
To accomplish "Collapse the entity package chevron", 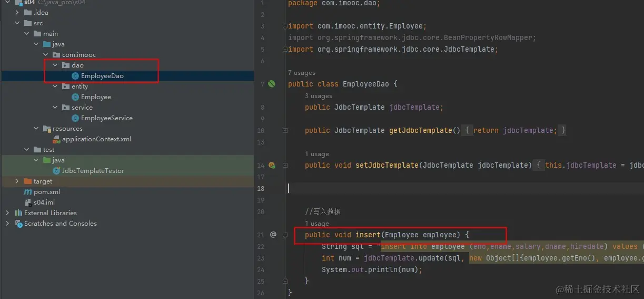I will [55, 86].
